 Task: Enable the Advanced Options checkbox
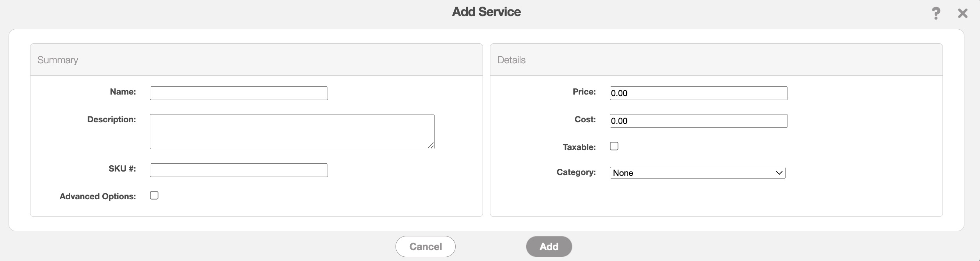154,195
